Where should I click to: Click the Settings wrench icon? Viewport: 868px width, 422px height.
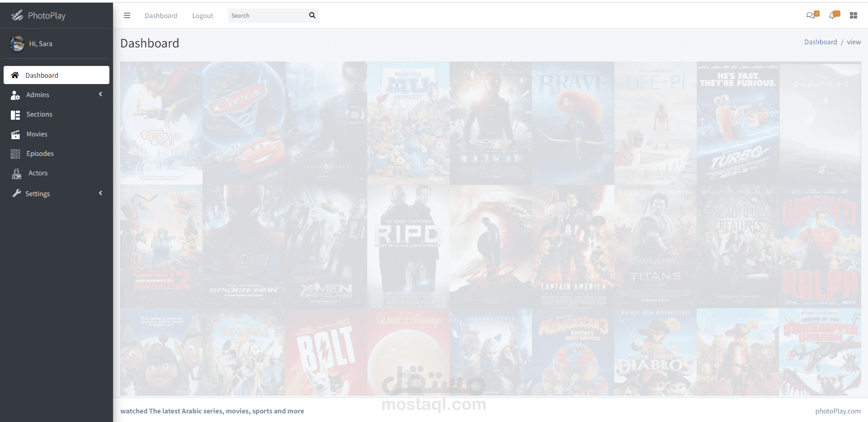click(16, 193)
